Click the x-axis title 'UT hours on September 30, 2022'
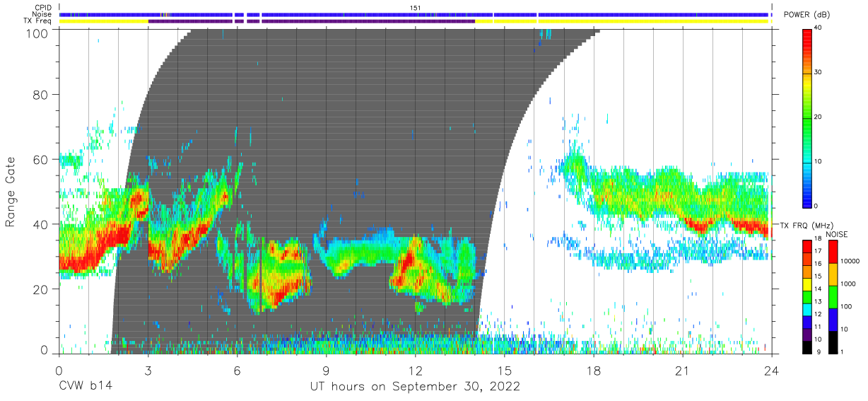 (x=415, y=387)
